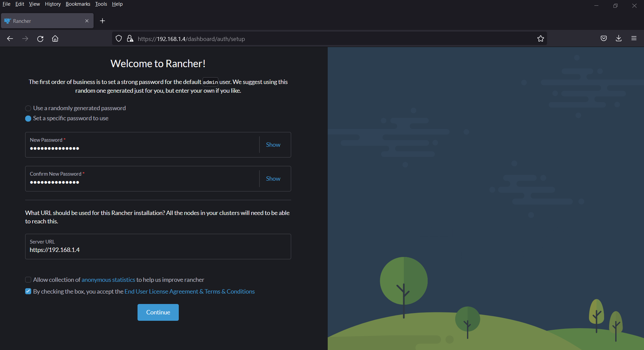
Task: Restore down the browser window
Action: tap(615, 6)
